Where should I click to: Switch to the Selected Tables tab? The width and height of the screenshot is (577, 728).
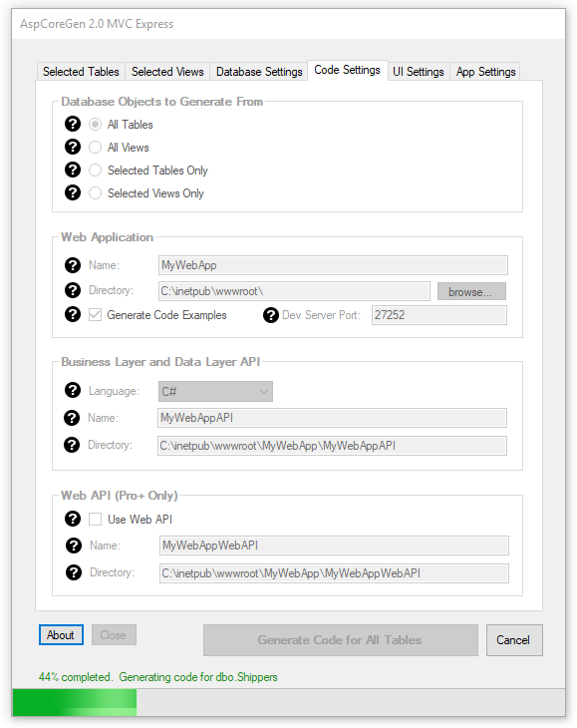click(x=81, y=72)
